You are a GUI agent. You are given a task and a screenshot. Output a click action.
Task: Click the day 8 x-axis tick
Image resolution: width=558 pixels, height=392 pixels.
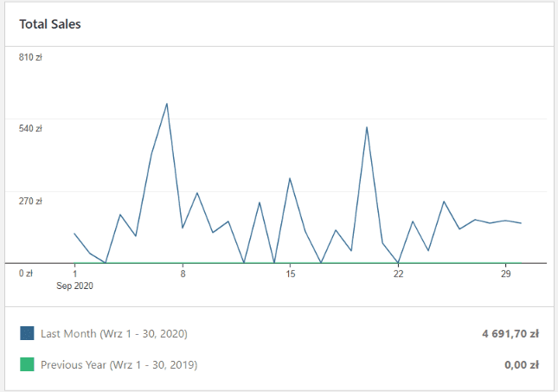(183, 273)
